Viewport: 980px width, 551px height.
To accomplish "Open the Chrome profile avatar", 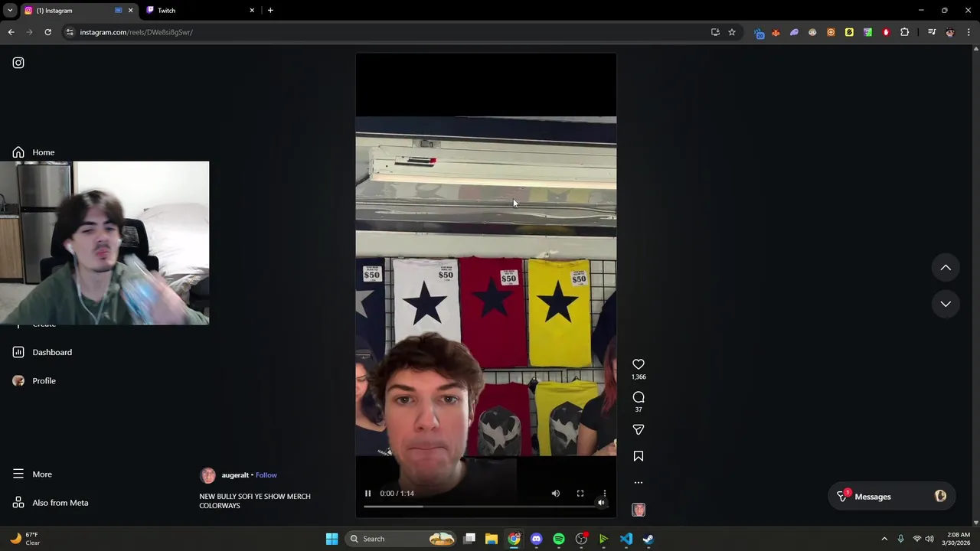I will coord(950,32).
